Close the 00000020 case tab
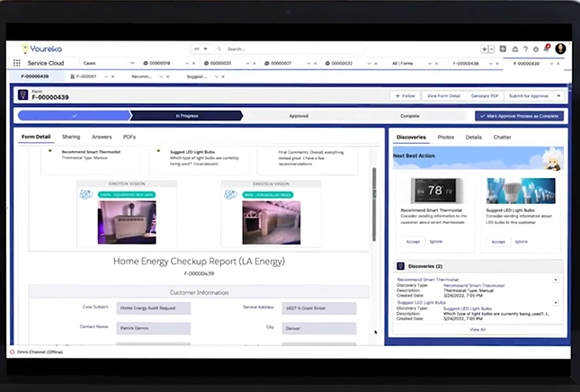This screenshot has width=580, height=392. click(x=254, y=63)
